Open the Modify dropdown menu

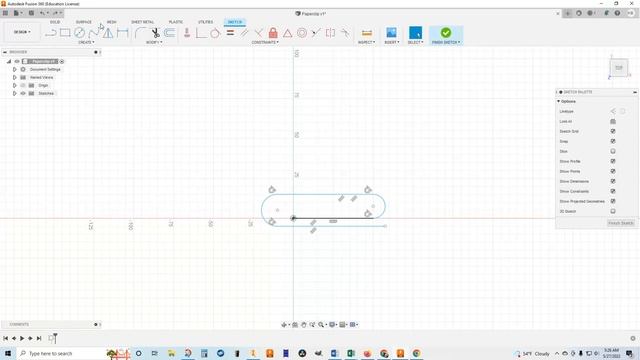coord(154,42)
